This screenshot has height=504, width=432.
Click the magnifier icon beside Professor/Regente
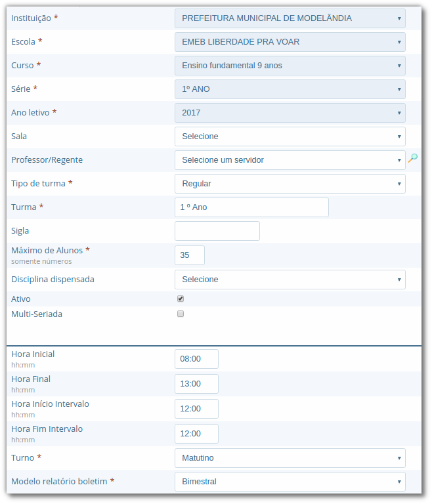tap(413, 158)
